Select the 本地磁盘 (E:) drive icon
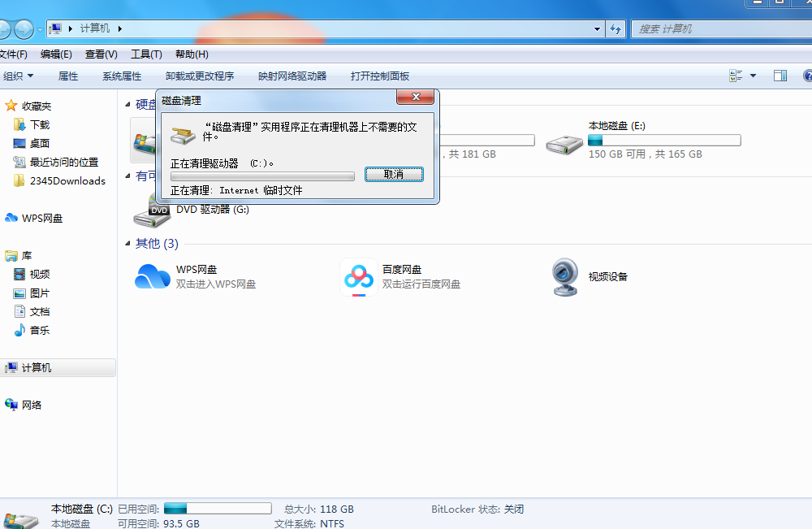812x529 pixels. pos(564,142)
